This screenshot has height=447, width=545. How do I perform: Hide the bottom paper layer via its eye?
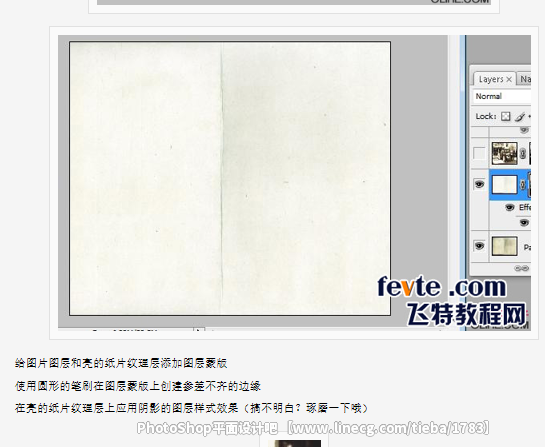(479, 246)
